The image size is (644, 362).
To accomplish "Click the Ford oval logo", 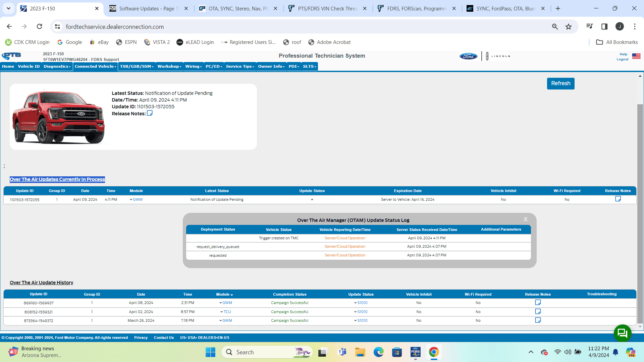I will click(x=468, y=56).
